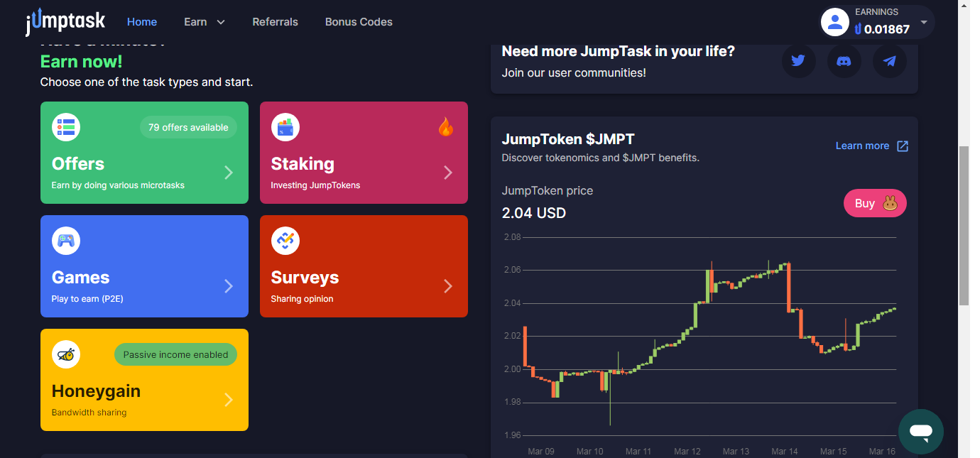Image resolution: width=980 pixels, height=458 pixels.
Task: Click the Staking wallet icon
Action: pyautogui.click(x=285, y=127)
